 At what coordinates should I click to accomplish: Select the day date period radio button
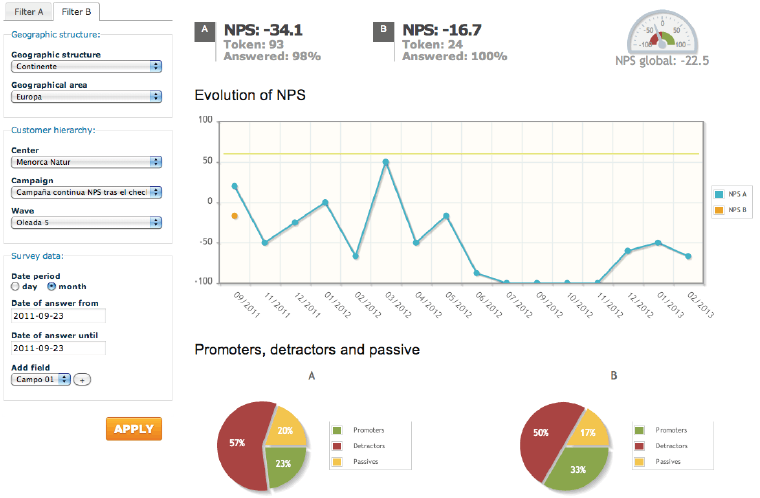tap(16, 287)
